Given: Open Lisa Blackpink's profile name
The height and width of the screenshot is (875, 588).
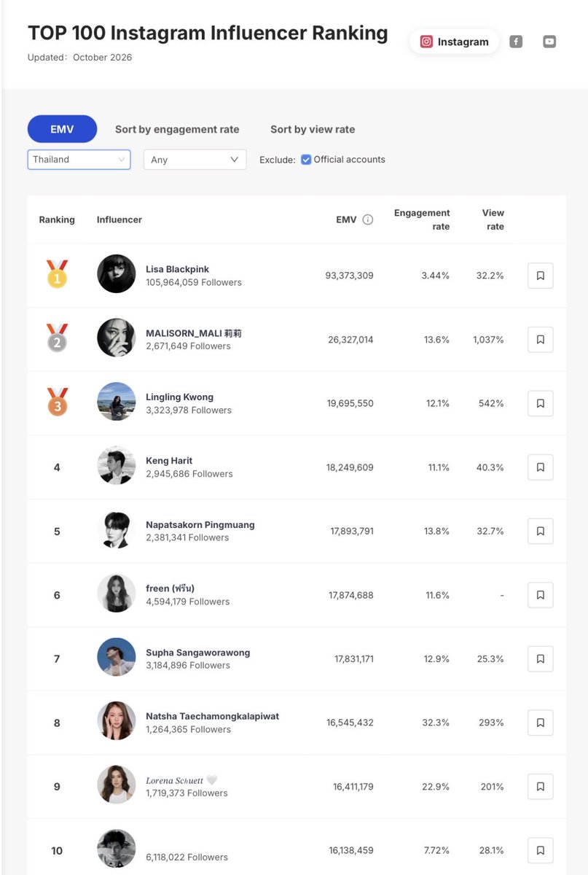Looking at the screenshot, I should tap(177, 269).
